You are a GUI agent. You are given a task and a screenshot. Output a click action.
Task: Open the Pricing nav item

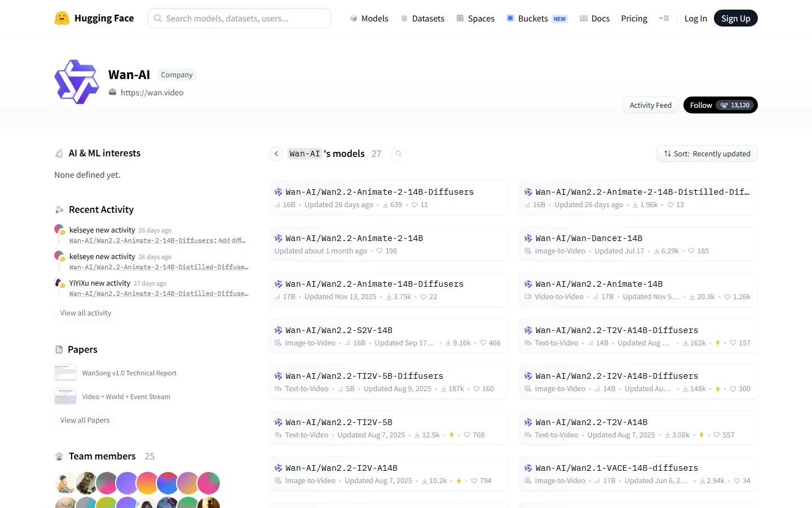[634, 19]
